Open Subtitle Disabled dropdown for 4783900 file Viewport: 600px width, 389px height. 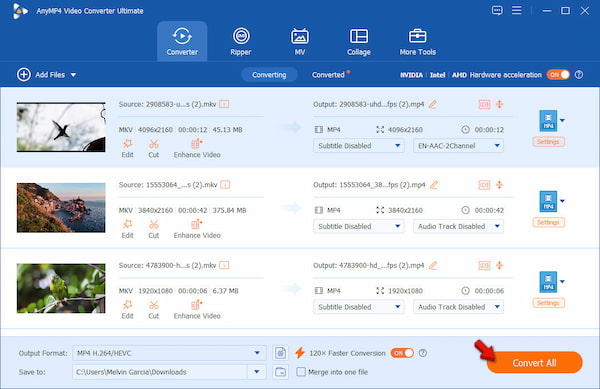(359, 307)
